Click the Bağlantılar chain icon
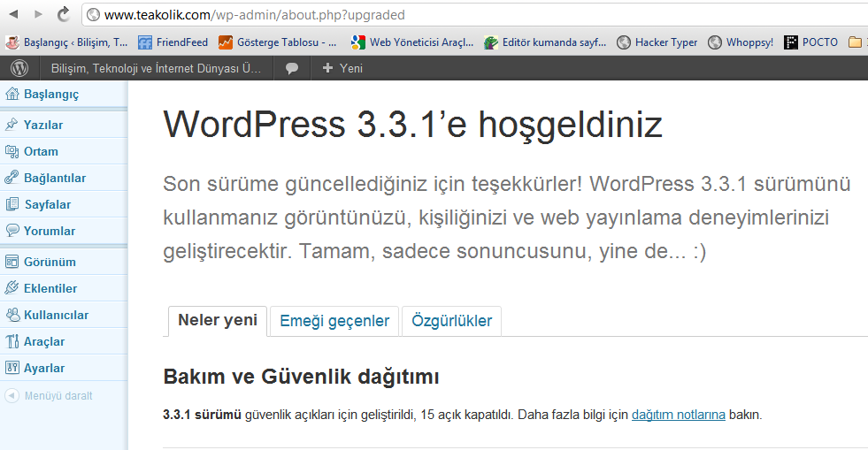868x450 pixels. click(12, 178)
